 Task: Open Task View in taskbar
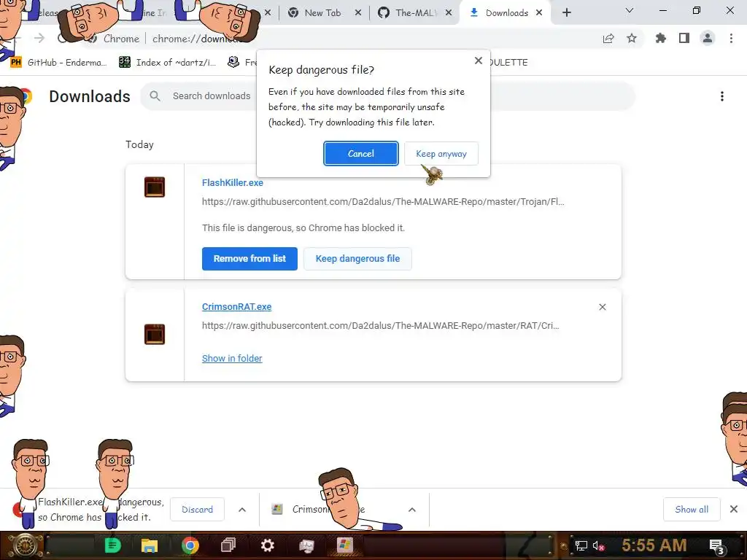coord(228,545)
